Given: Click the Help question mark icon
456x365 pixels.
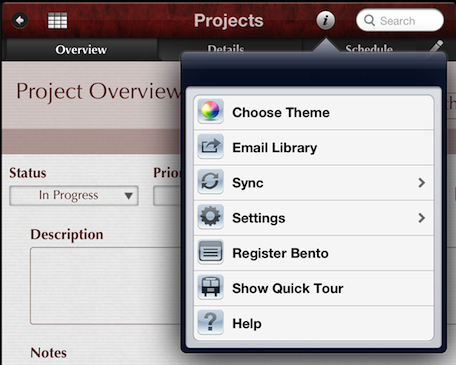Looking at the screenshot, I should tap(210, 322).
